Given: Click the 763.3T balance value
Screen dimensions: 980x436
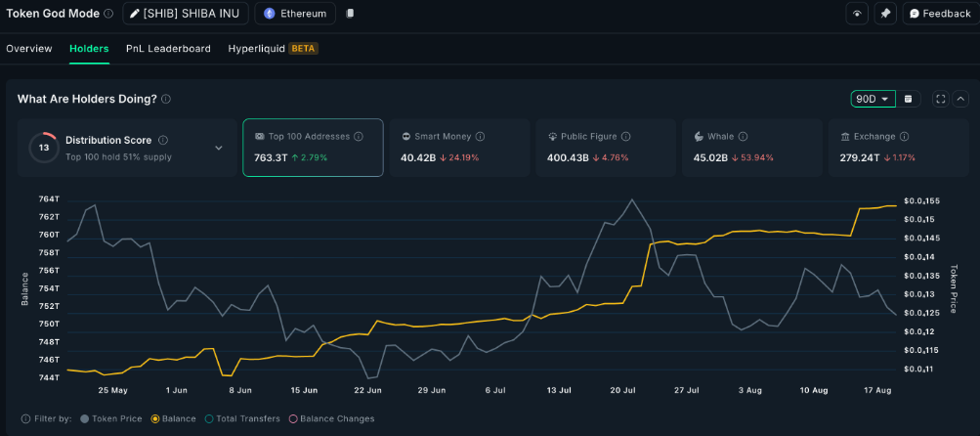Looking at the screenshot, I should tap(271, 157).
